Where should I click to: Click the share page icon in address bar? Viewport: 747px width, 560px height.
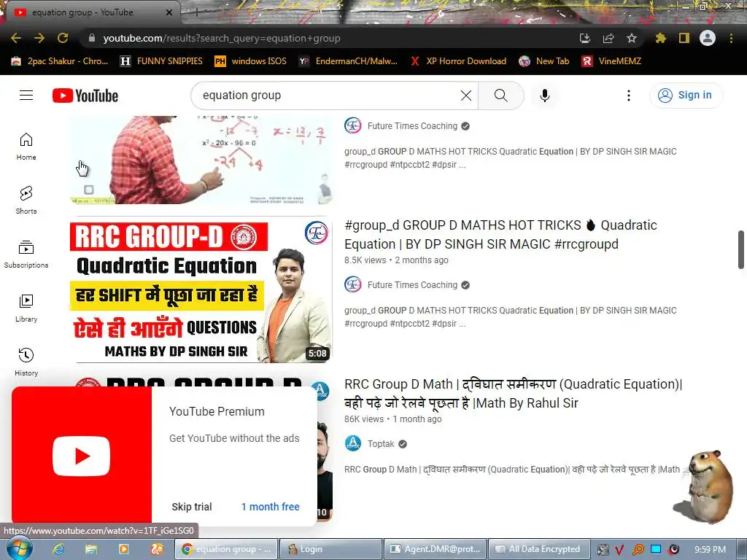click(x=608, y=38)
